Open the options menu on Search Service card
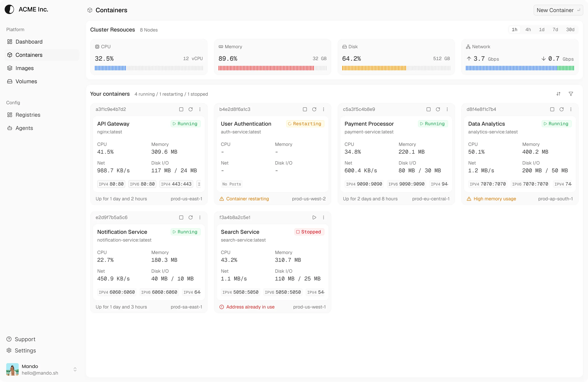This screenshot has height=382, width=588. click(x=324, y=217)
